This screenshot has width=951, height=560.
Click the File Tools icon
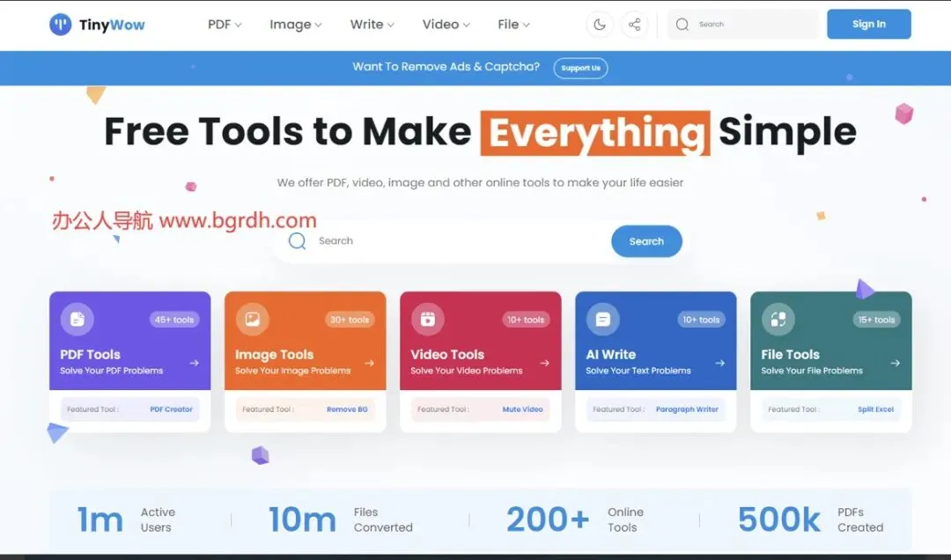pos(778,319)
